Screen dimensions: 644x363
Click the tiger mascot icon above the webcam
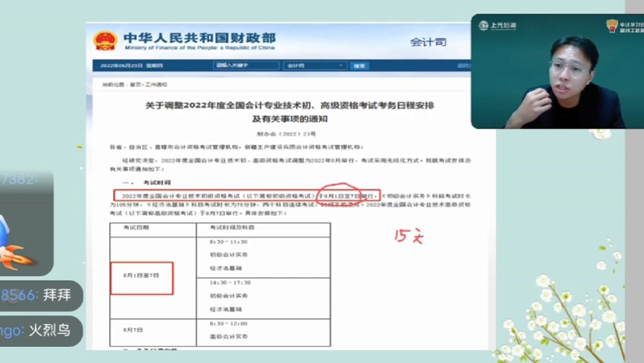pyautogui.click(x=612, y=25)
